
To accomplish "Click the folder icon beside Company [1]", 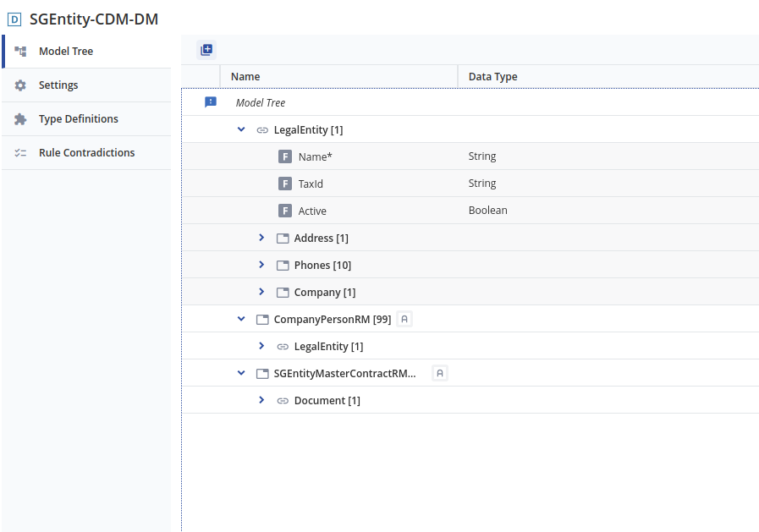I will click(283, 292).
